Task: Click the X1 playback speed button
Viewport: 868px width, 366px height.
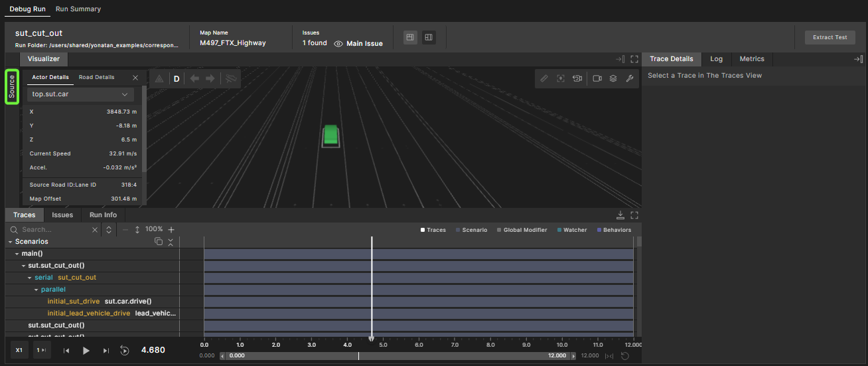Action: pyautogui.click(x=19, y=350)
